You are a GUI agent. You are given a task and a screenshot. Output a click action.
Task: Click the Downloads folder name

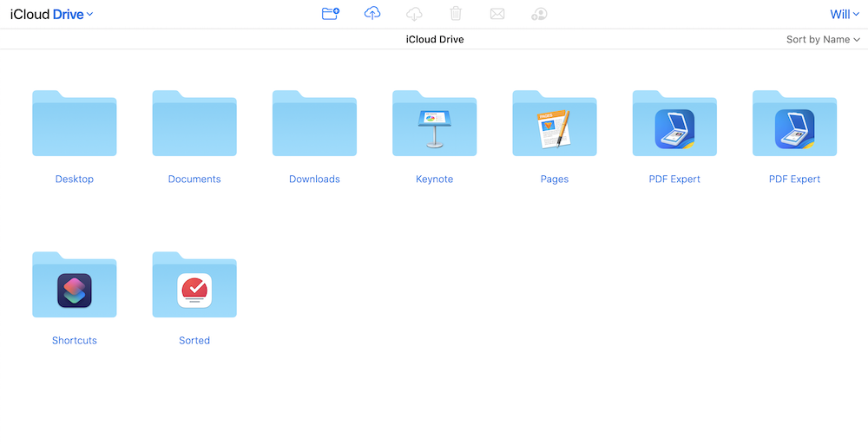(314, 180)
